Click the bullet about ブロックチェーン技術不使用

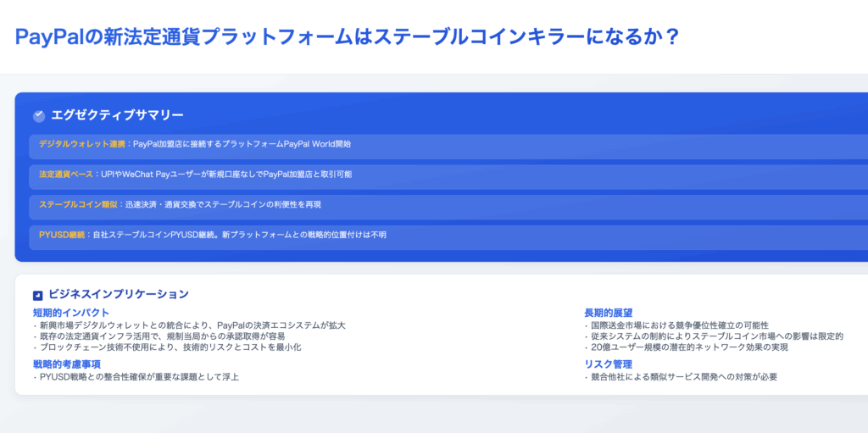167,347
